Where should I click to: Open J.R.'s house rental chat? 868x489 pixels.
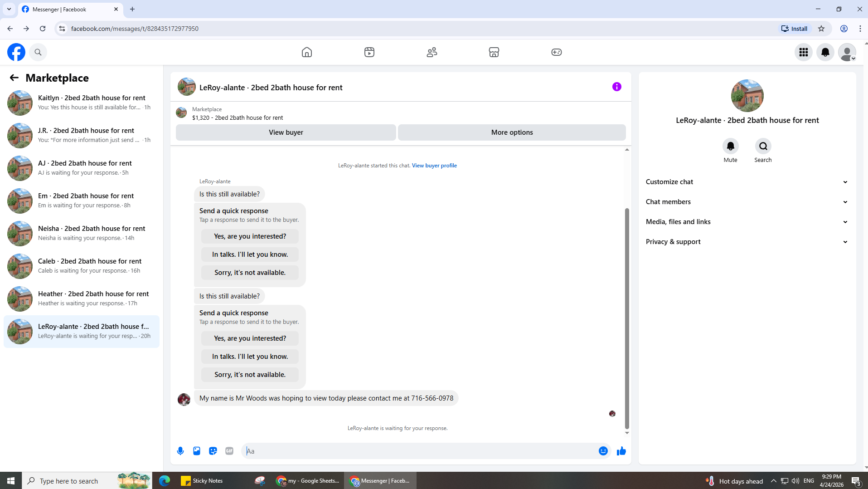coord(82,135)
